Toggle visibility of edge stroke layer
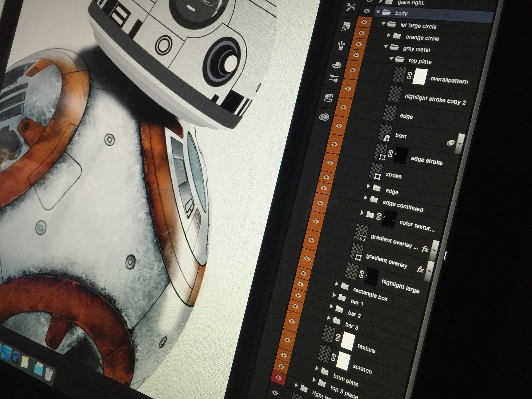 (334, 144)
